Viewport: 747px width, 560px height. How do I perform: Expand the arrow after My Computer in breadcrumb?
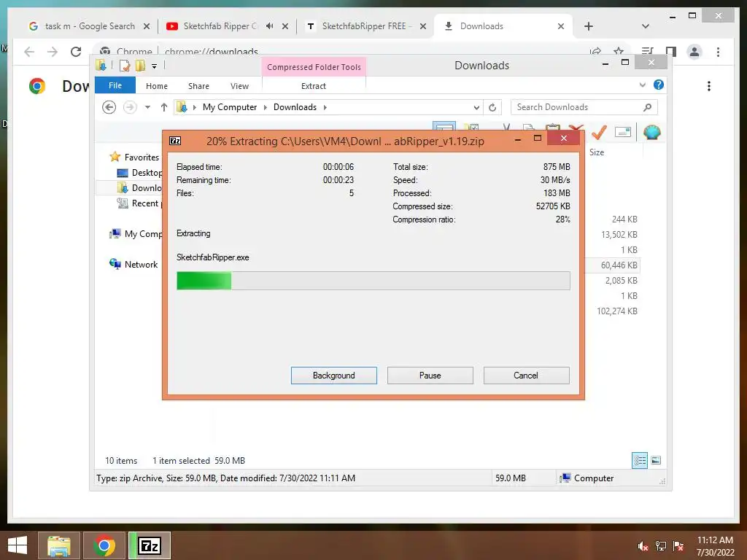point(266,107)
